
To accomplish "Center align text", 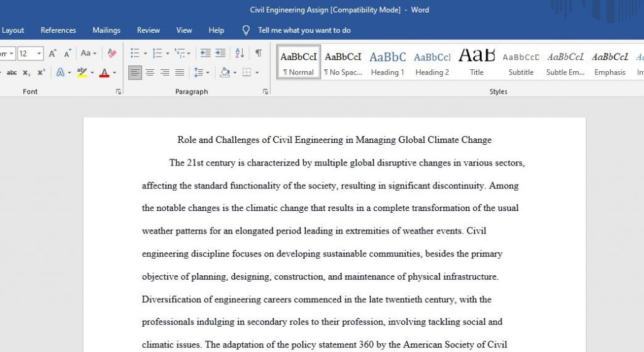I will 150,73.
